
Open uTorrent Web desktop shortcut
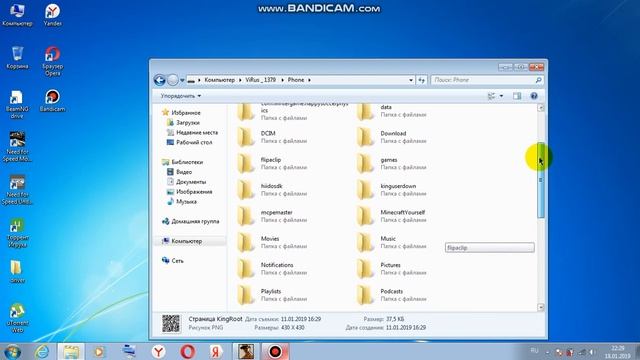point(17,318)
